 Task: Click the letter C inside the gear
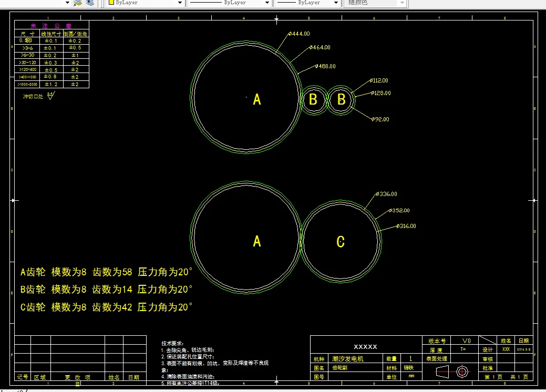click(341, 242)
